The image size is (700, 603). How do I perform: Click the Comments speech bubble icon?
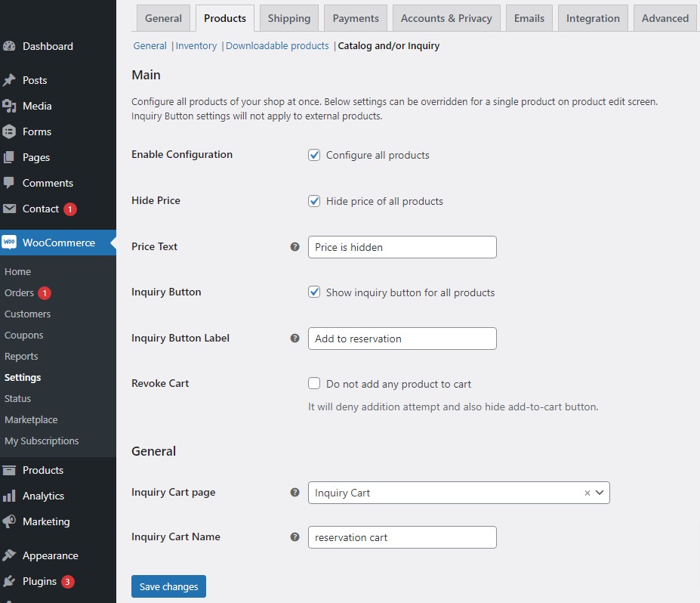click(x=9, y=183)
